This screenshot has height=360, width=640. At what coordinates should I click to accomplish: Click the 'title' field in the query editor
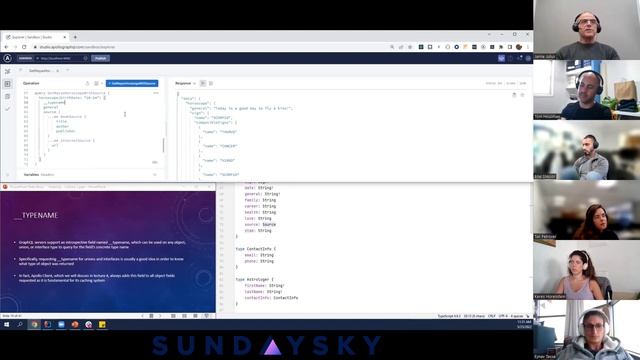[62, 121]
